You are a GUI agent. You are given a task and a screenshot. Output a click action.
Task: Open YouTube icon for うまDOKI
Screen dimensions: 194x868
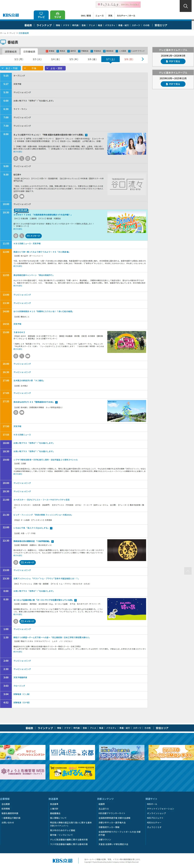[28, 356]
